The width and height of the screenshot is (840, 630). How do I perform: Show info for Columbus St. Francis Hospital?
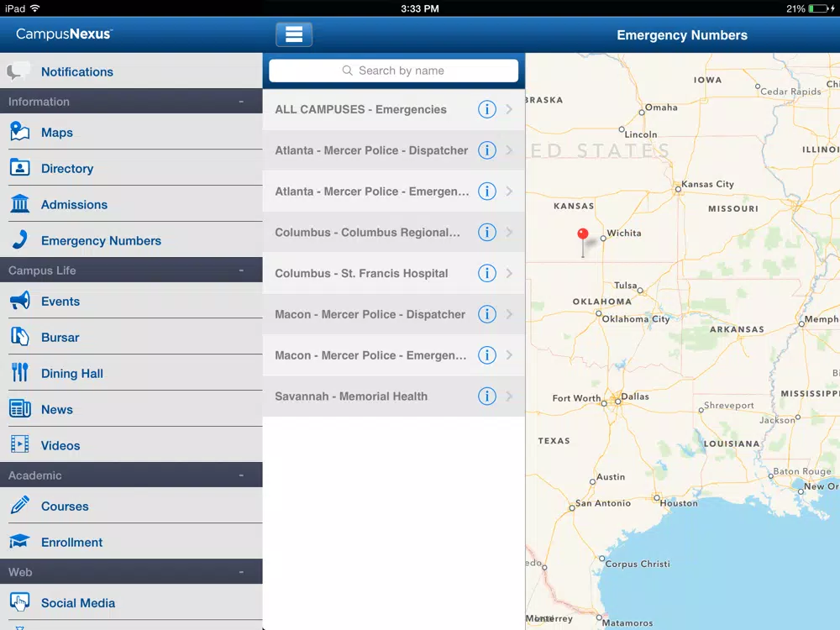pyautogui.click(x=487, y=273)
